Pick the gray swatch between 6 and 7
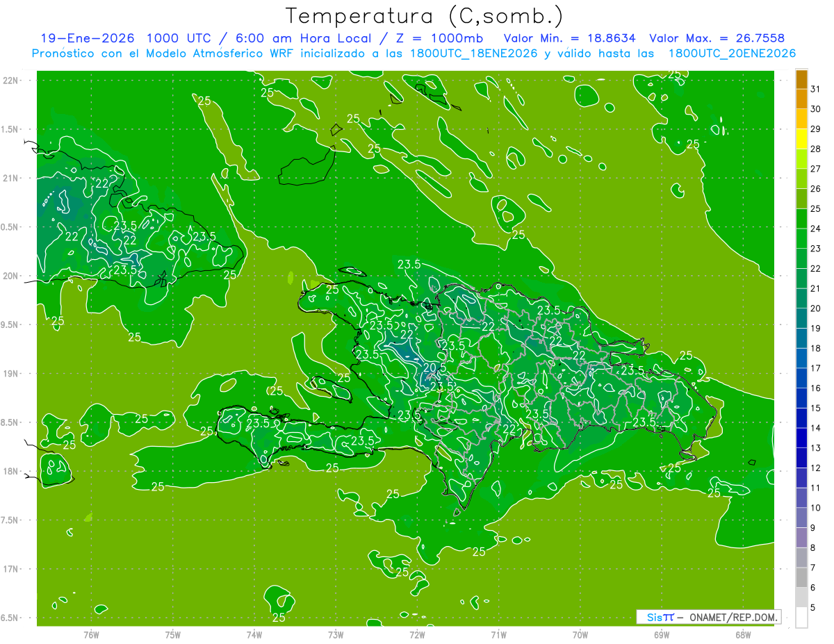This screenshot has width=834, height=644. pyautogui.click(x=801, y=578)
